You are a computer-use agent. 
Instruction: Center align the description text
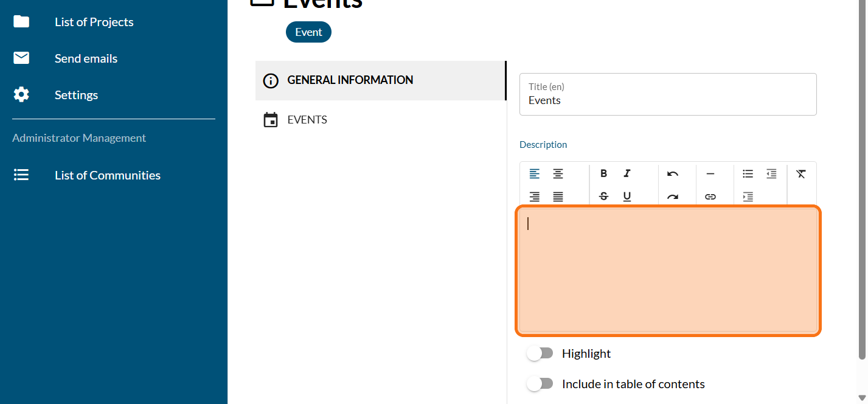(x=558, y=174)
